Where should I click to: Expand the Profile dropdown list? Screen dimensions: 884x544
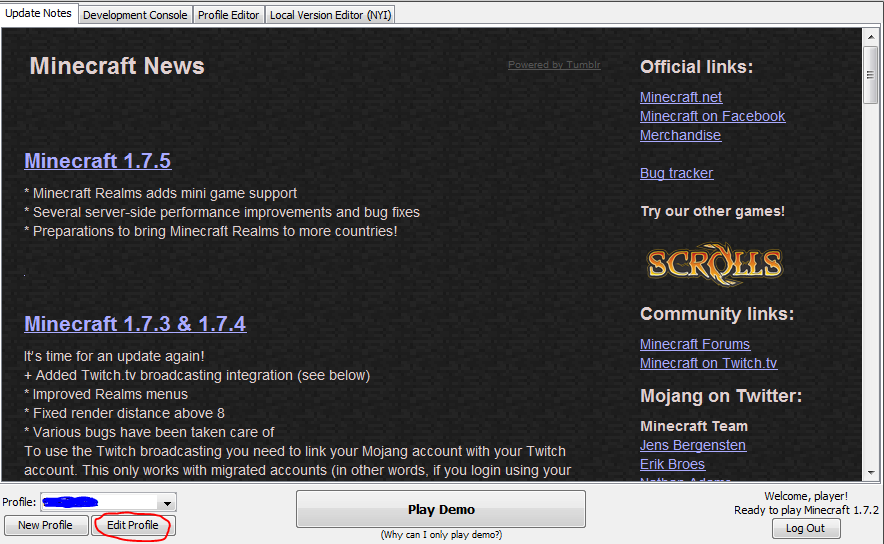[x=167, y=503]
